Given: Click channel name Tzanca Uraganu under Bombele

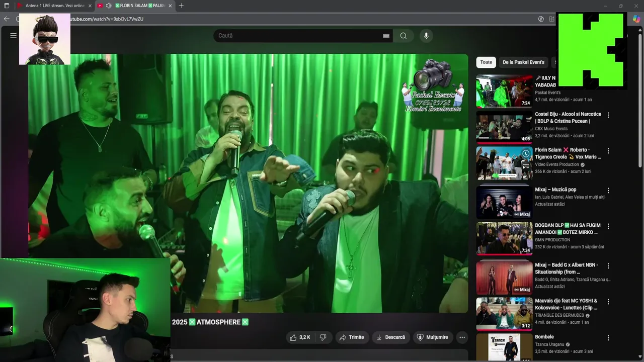Looking at the screenshot, I should (x=549, y=344).
